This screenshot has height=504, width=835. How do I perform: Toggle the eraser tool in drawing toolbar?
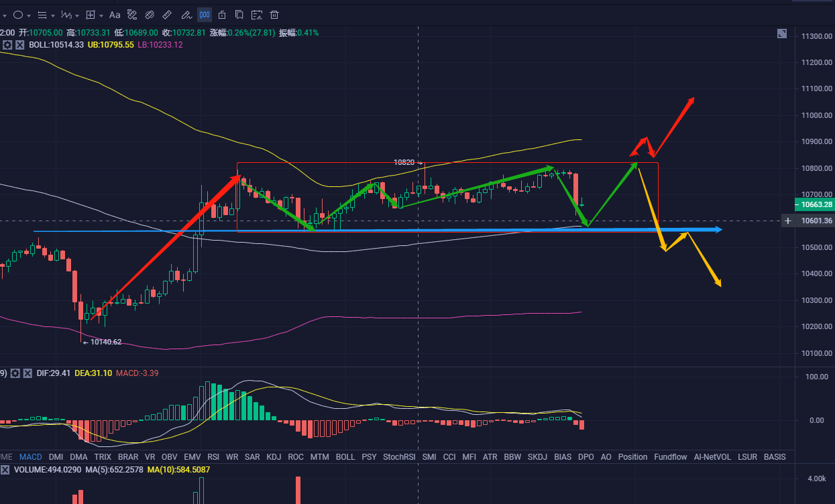click(x=150, y=15)
